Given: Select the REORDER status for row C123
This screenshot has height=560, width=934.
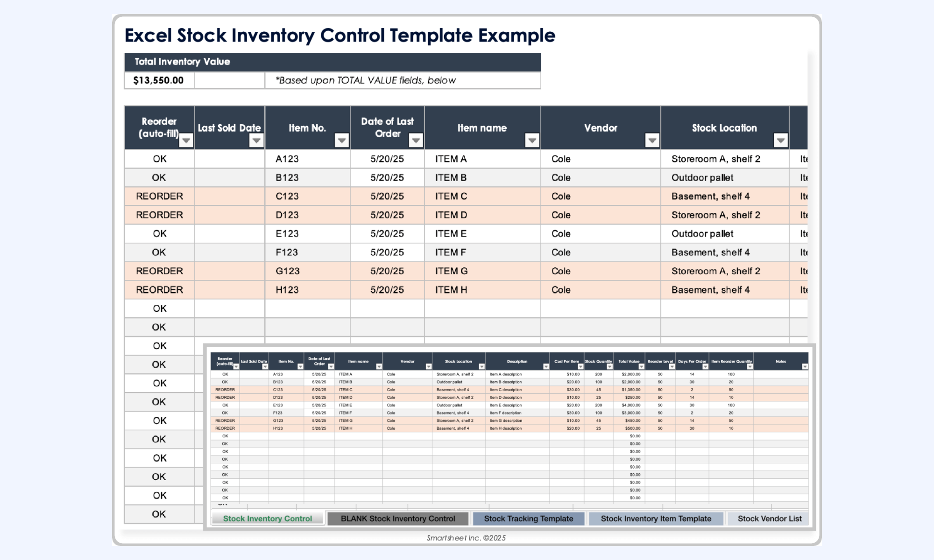Looking at the screenshot, I should tap(159, 196).
